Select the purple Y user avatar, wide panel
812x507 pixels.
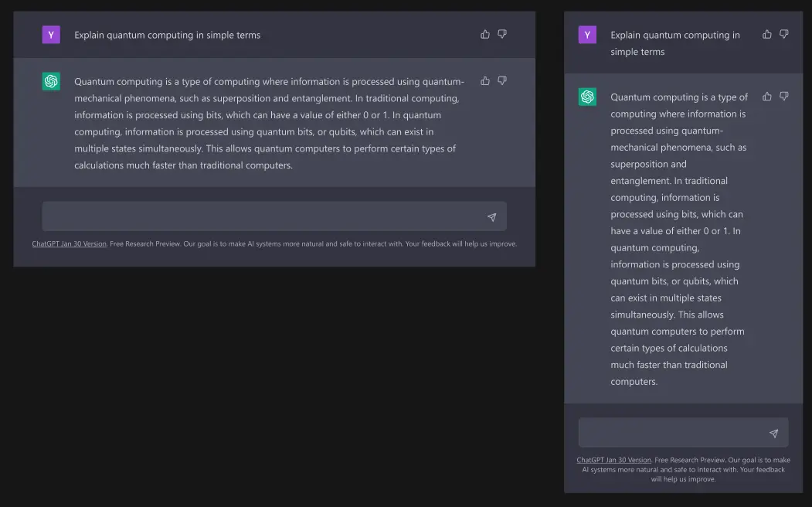50,35
